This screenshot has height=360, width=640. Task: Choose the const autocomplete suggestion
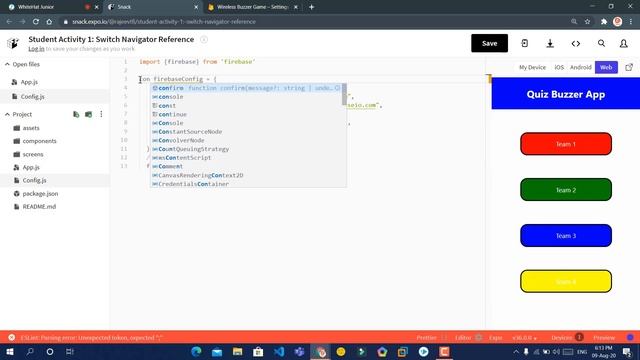coord(247,106)
